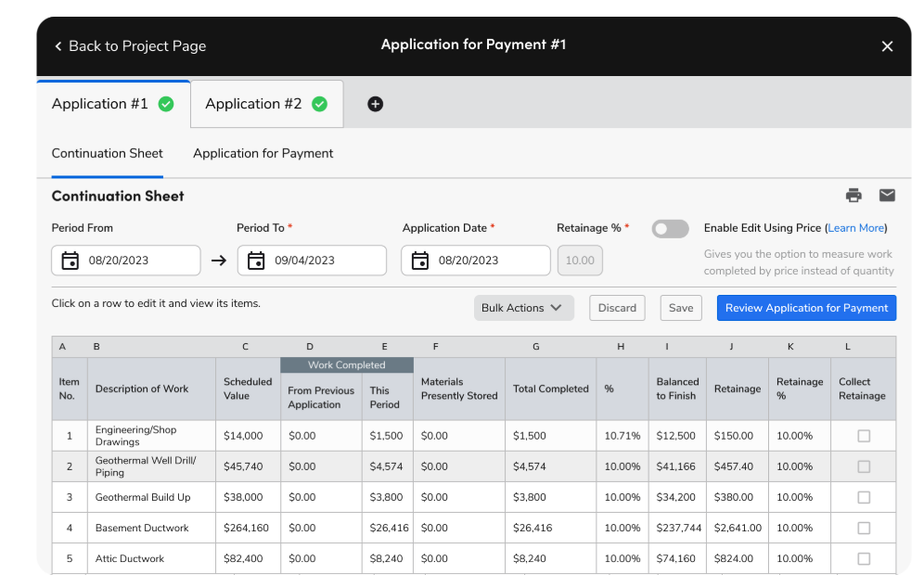Open the Period To calendar picker
Image resolution: width=924 pixels, height=587 pixels.
click(x=255, y=261)
